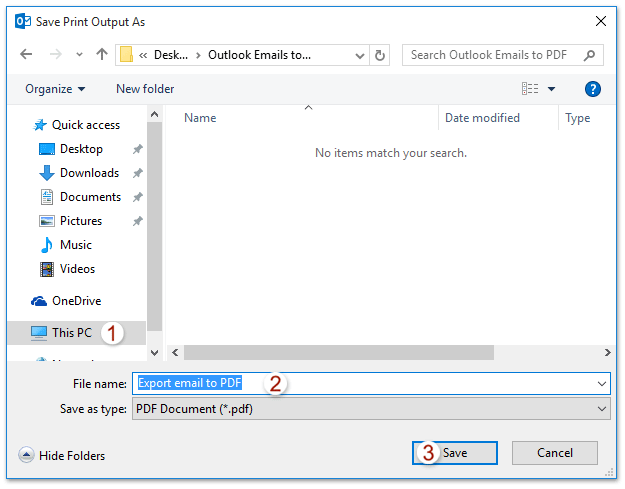The height and width of the screenshot is (489, 625).
Task: Open the Music folder in sidebar
Action: click(x=75, y=245)
